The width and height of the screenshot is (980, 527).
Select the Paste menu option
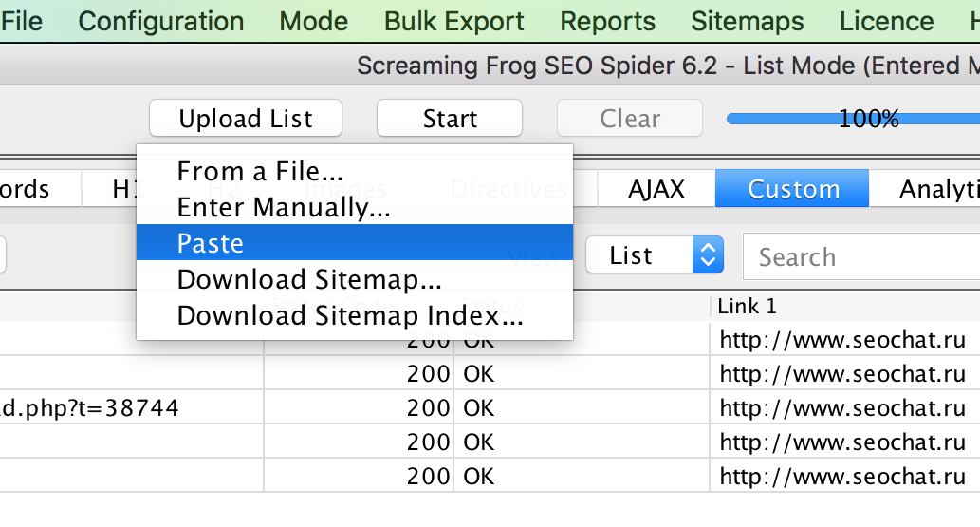(355, 242)
